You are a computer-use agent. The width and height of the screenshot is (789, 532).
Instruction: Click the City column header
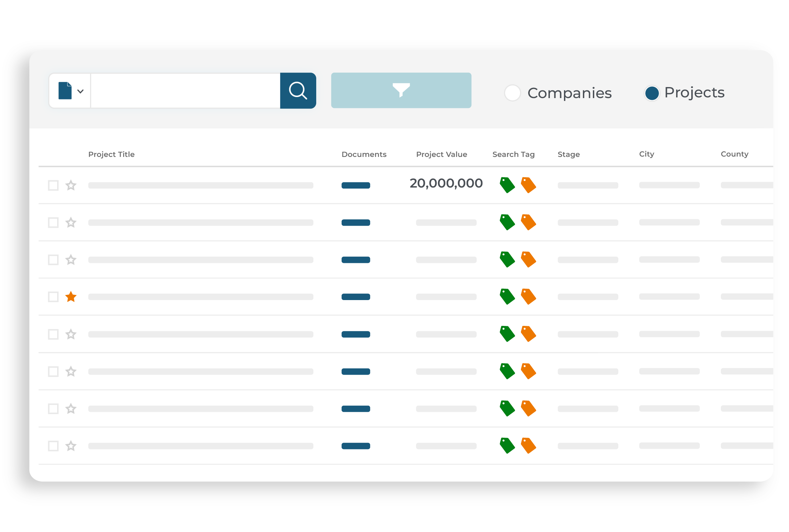tap(647, 154)
